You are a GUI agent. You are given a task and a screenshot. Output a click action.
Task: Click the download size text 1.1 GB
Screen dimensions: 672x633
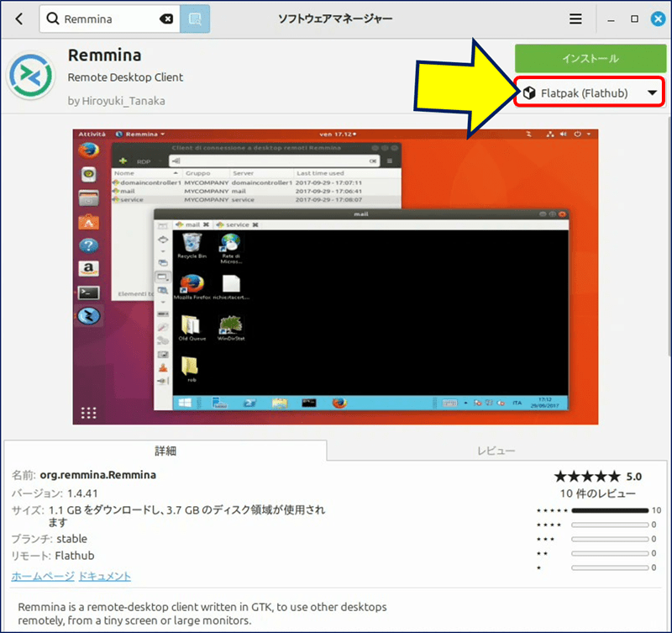click(x=65, y=510)
